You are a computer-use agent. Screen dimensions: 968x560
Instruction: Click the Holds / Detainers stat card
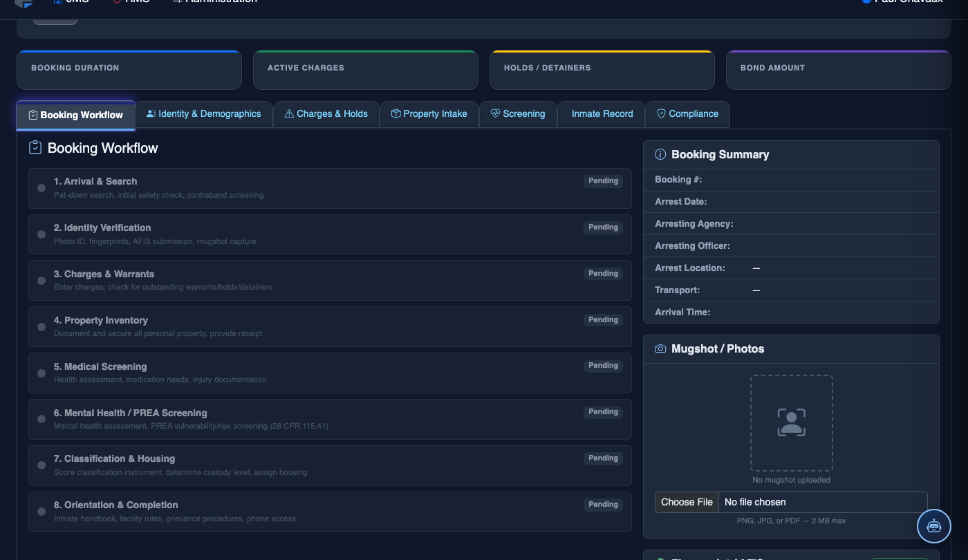(602, 70)
